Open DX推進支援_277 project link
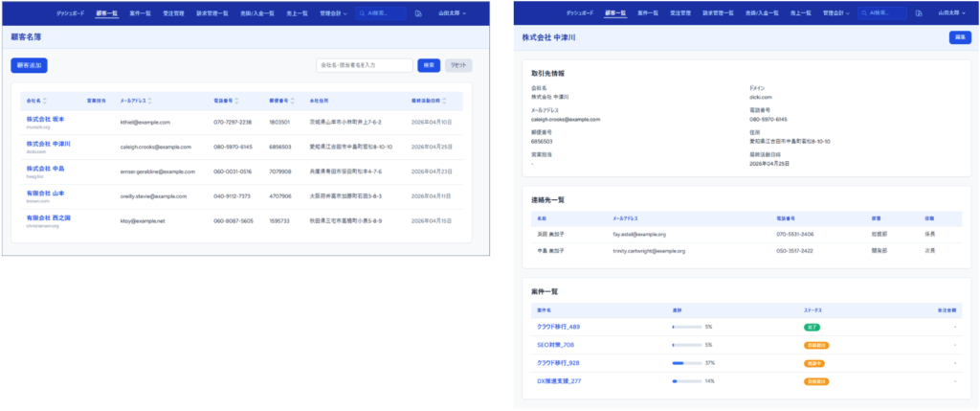The width and height of the screenshot is (980, 411). click(x=558, y=381)
